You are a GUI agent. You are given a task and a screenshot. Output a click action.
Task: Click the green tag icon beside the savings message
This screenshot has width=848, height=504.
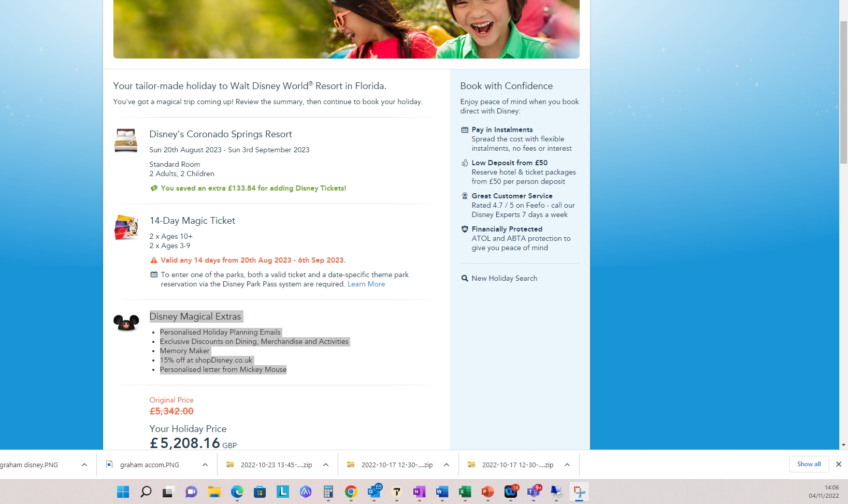(x=154, y=188)
